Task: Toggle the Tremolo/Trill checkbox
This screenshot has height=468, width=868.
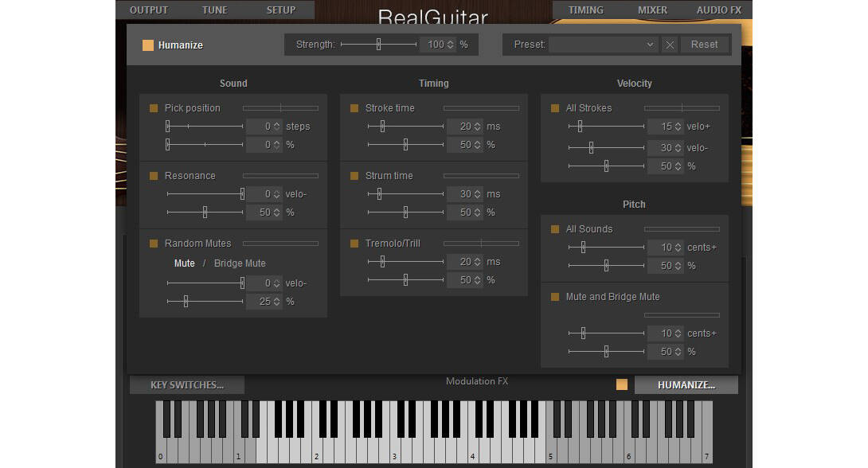Action: point(354,244)
